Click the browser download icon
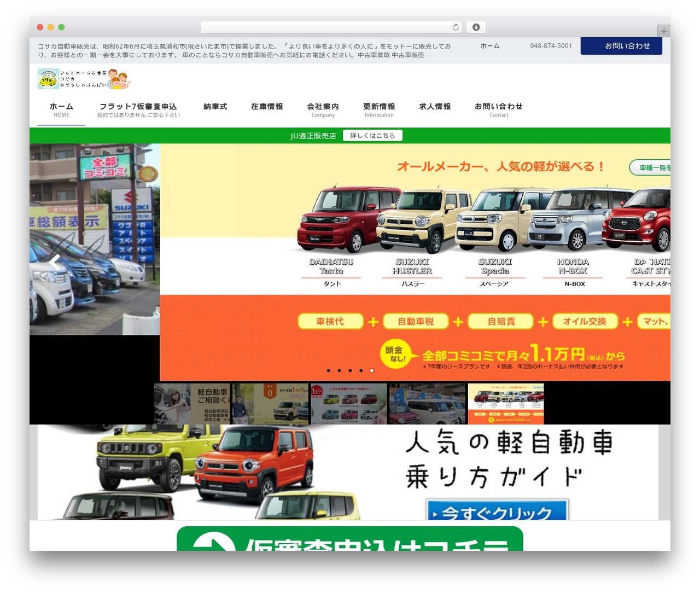 [x=476, y=27]
